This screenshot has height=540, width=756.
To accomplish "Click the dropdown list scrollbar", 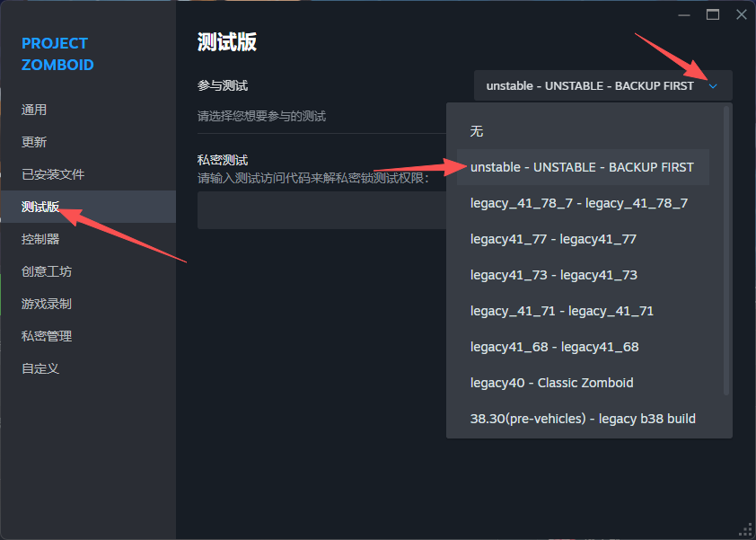I will (x=726, y=252).
